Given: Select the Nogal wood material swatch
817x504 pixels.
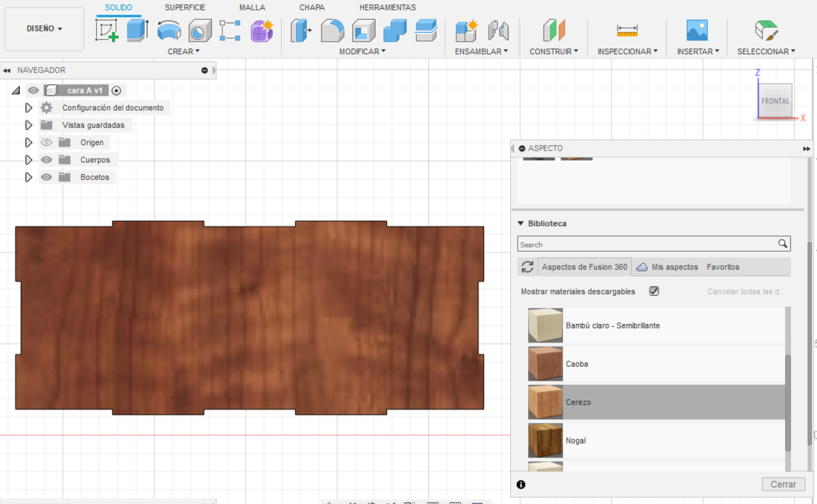Looking at the screenshot, I should tap(545, 440).
